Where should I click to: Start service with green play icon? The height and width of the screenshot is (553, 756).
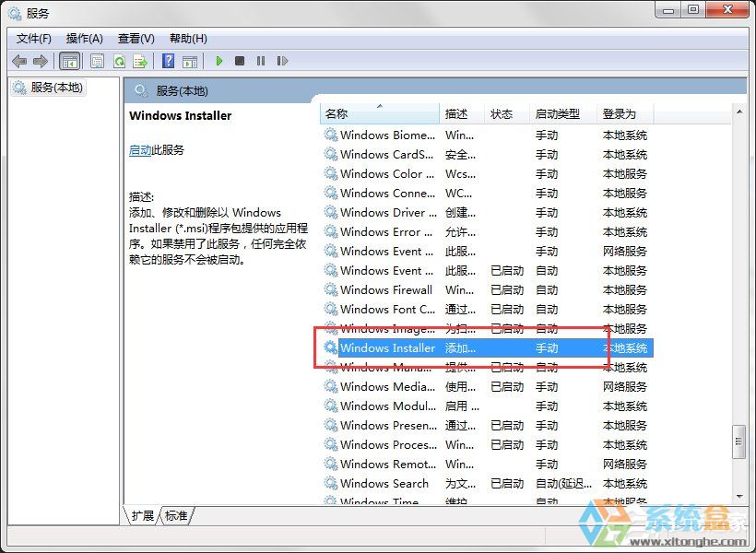(219, 61)
